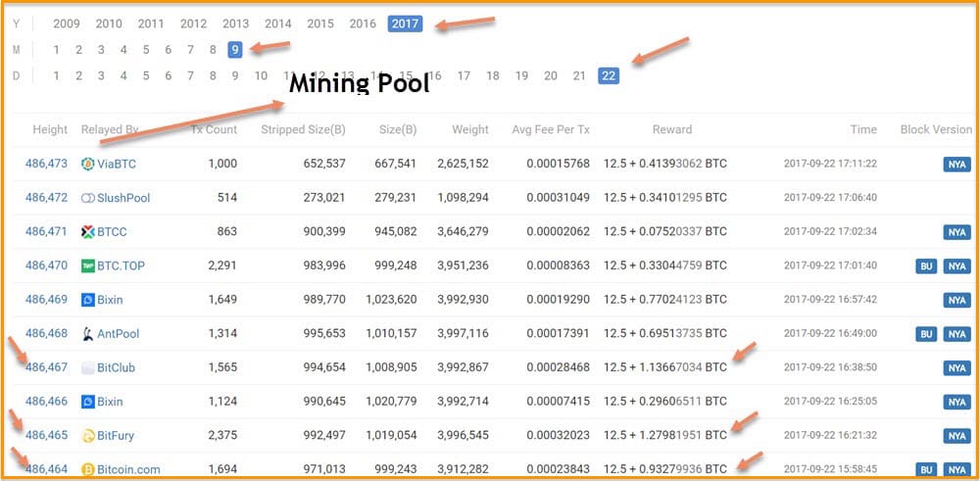
Task: Select year 2011
Action: pyautogui.click(x=151, y=24)
